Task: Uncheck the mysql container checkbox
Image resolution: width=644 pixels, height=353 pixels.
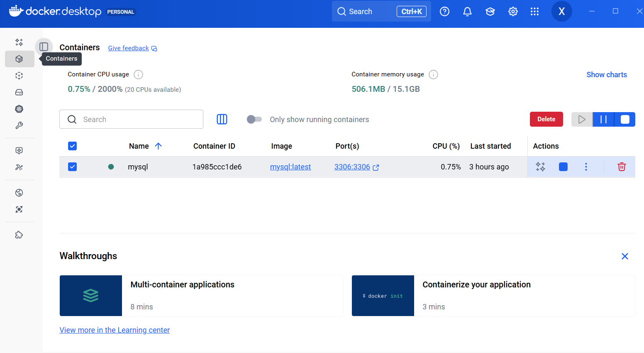Action: click(72, 167)
